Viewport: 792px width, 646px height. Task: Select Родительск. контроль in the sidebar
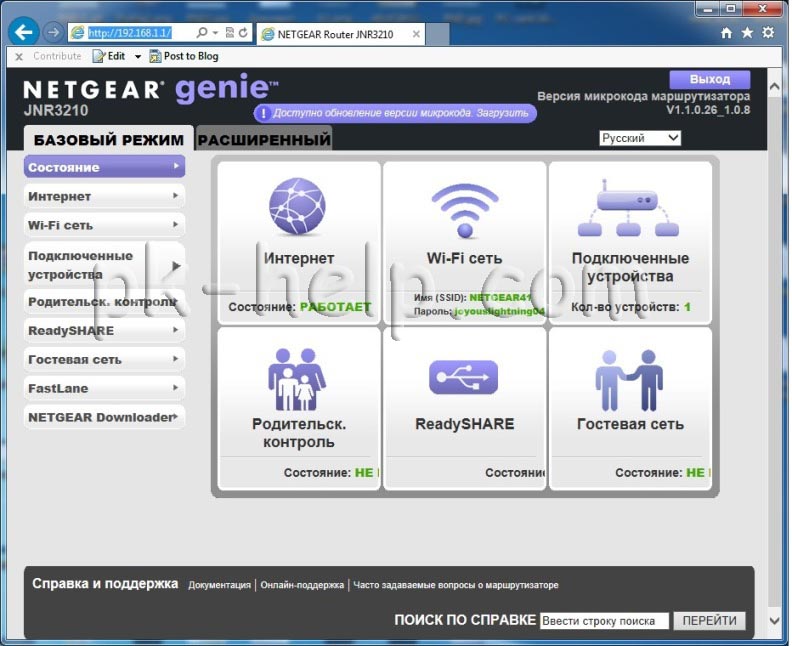point(104,302)
